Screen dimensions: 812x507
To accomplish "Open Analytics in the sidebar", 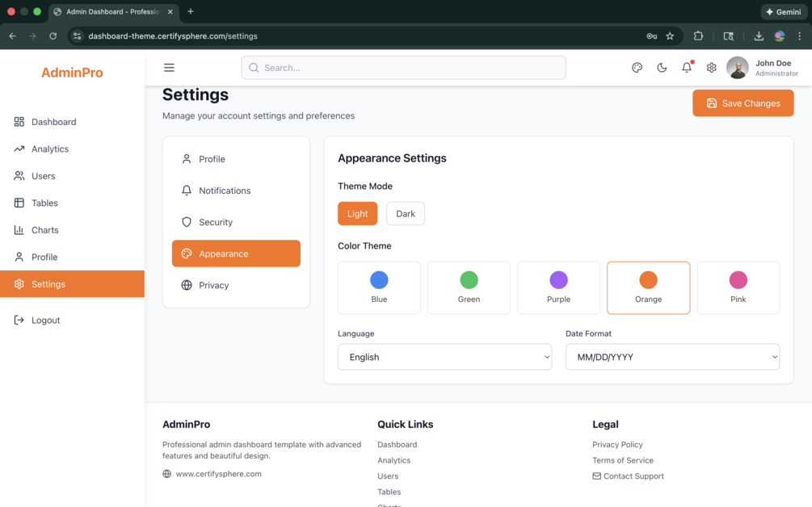I will pyautogui.click(x=50, y=149).
